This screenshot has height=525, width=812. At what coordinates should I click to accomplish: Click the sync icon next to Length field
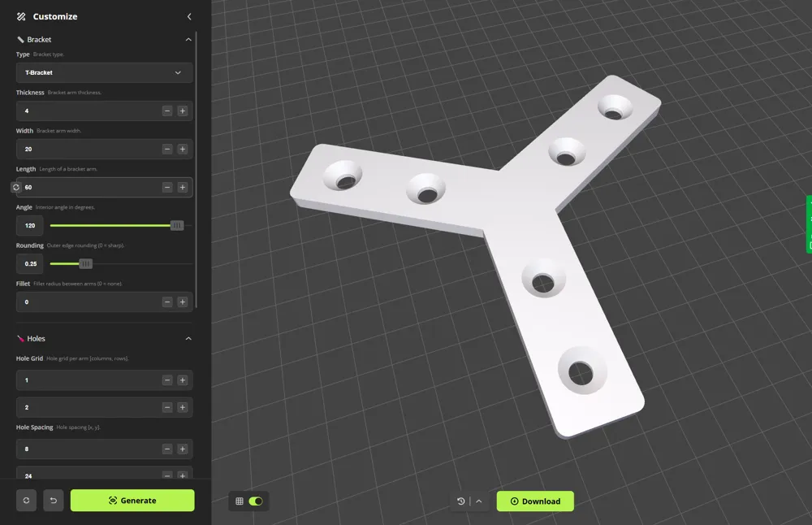click(x=15, y=187)
